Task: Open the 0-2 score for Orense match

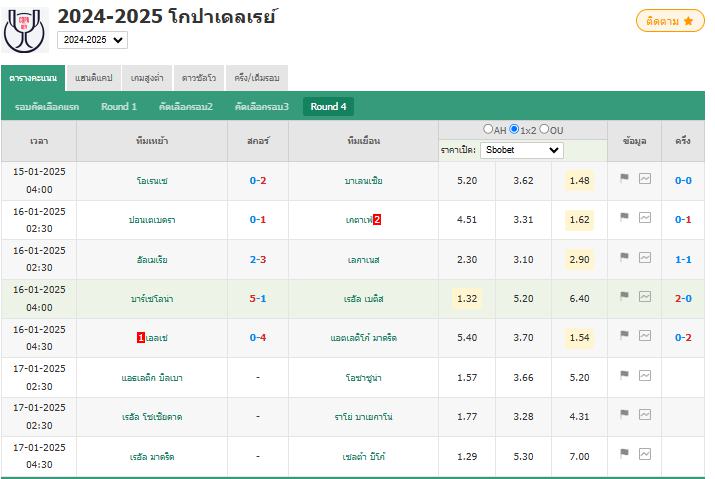Action: point(258,181)
